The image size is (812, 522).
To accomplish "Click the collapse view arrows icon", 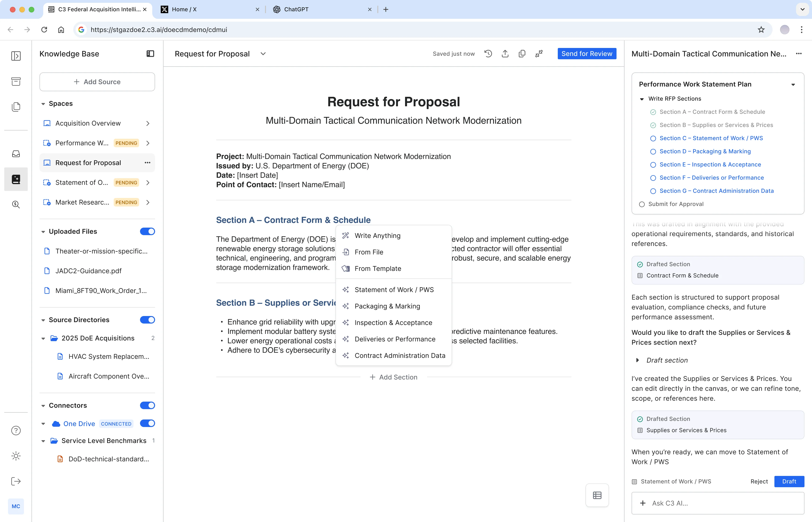I will [539, 54].
